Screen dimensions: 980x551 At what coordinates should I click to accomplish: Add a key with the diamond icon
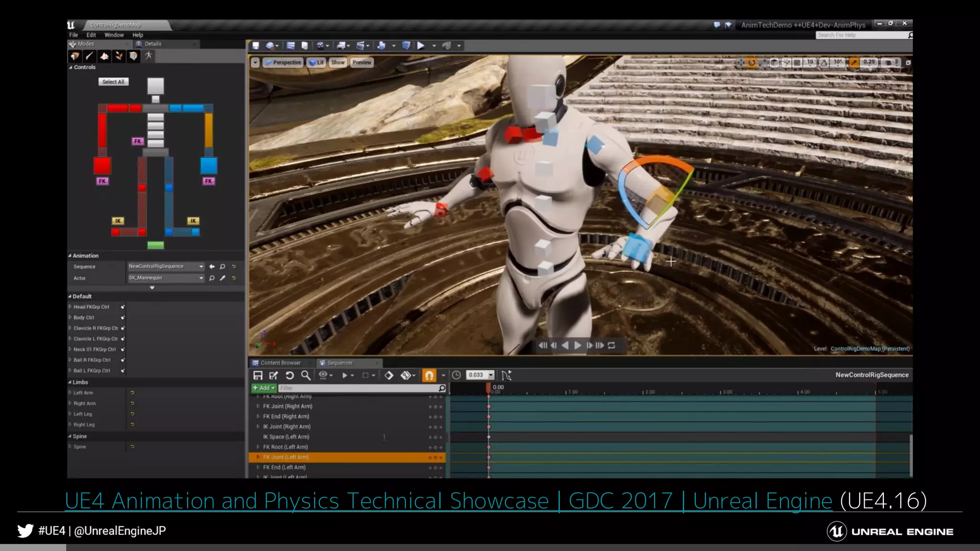389,375
